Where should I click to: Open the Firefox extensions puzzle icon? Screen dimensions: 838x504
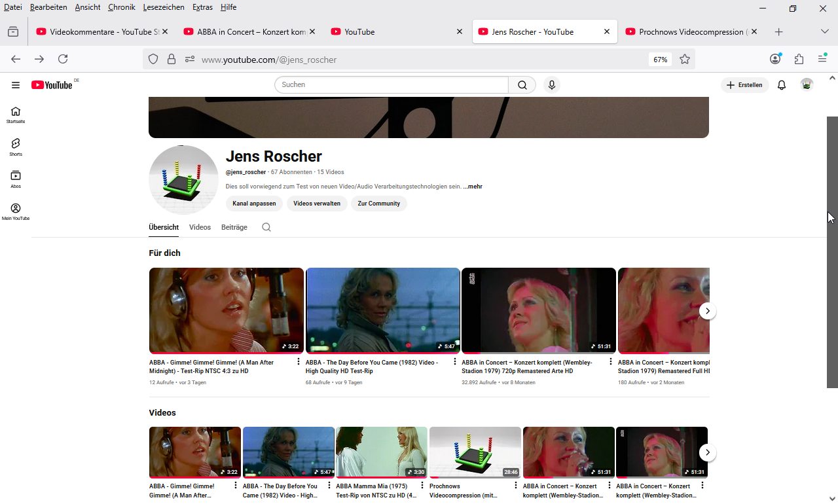click(799, 60)
